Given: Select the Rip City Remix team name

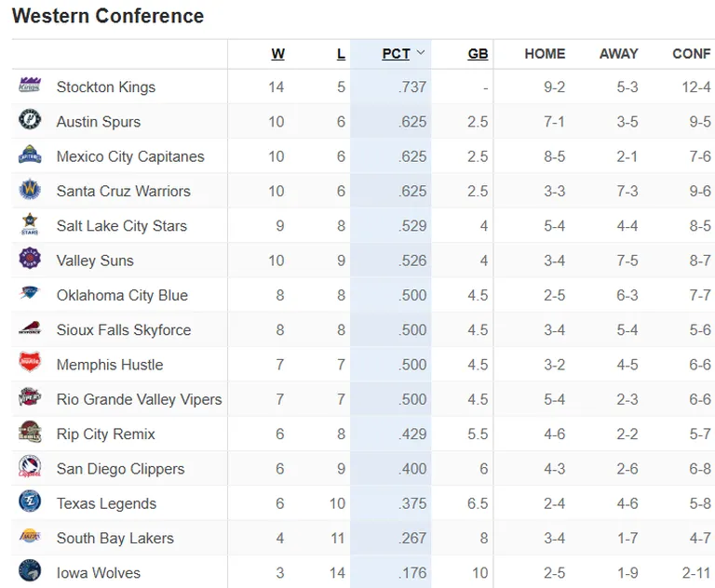Looking at the screenshot, I should coord(106,434).
